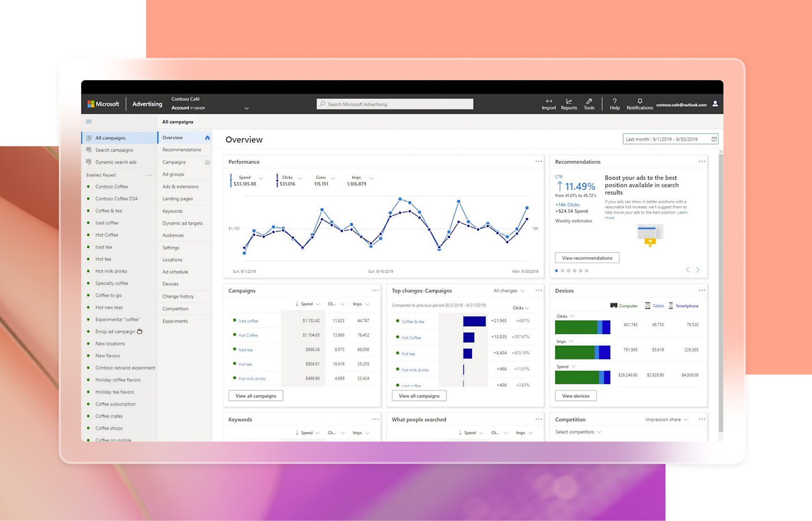
Task: Click the All campaigns grid icon
Action: (89, 138)
